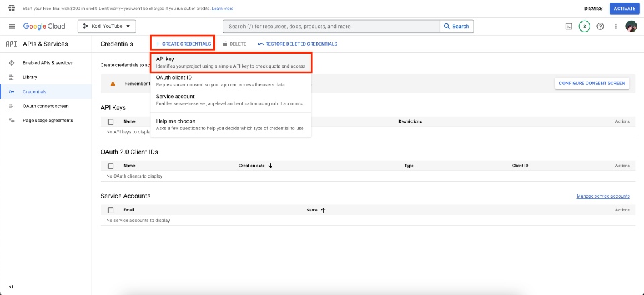The height and width of the screenshot is (295, 644).
Task: Click the Email column header
Action: [129, 210]
